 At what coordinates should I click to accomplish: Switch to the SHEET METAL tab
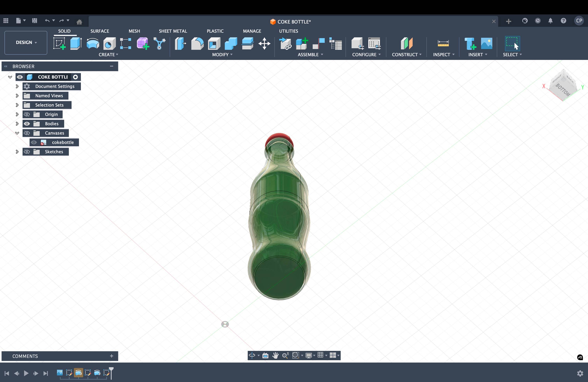[173, 31]
